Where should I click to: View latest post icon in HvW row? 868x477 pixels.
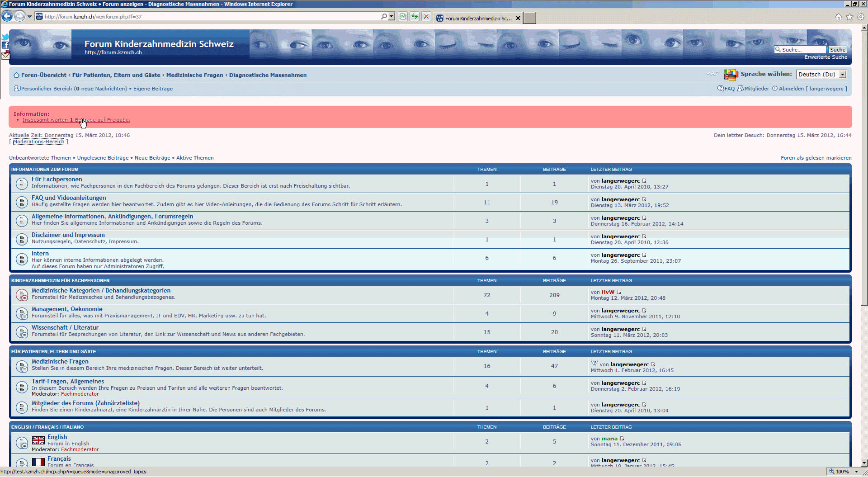[x=619, y=292]
